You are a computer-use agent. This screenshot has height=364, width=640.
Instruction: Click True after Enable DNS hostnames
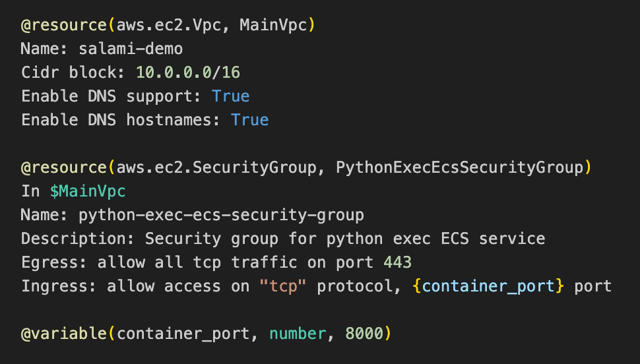point(250,120)
